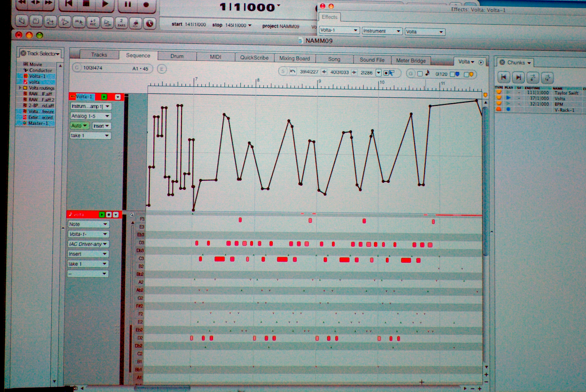The height and width of the screenshot is (392, 586).
Task: Toggle play-enable on the Volta-1 track
Action: (104, 97)
